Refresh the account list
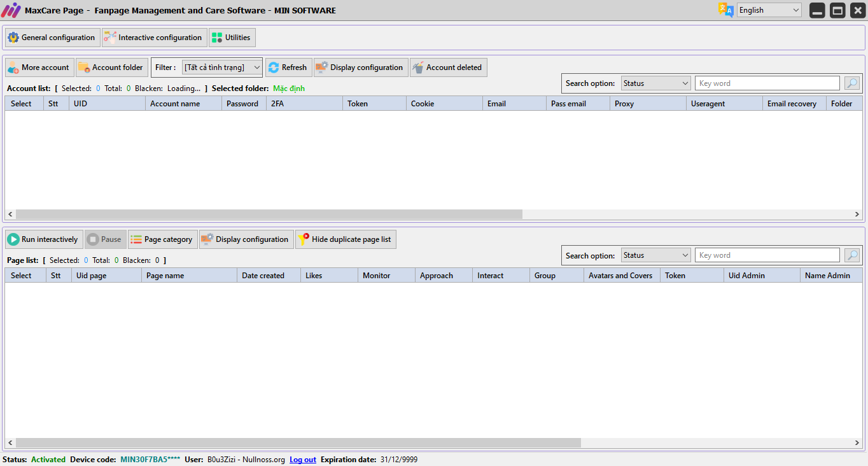The height and width of the screenshot is (466, 868). [288, 67]
